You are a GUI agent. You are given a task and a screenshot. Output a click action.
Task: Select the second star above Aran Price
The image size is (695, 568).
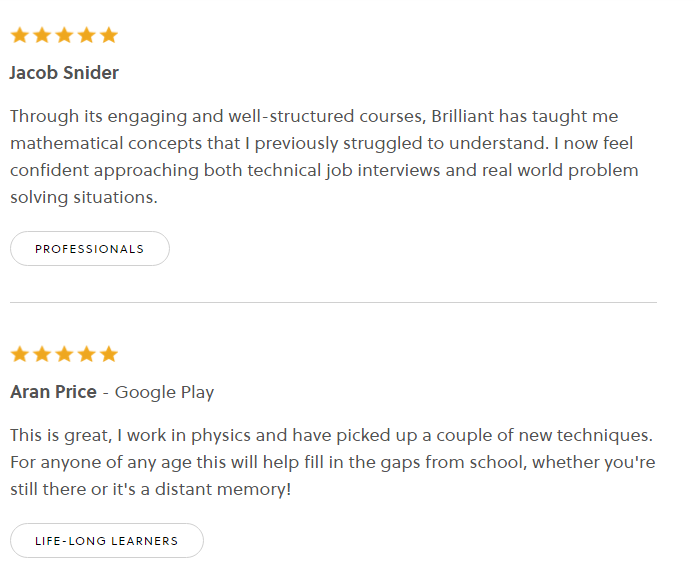pyautogui.click(x=42, y=355)
